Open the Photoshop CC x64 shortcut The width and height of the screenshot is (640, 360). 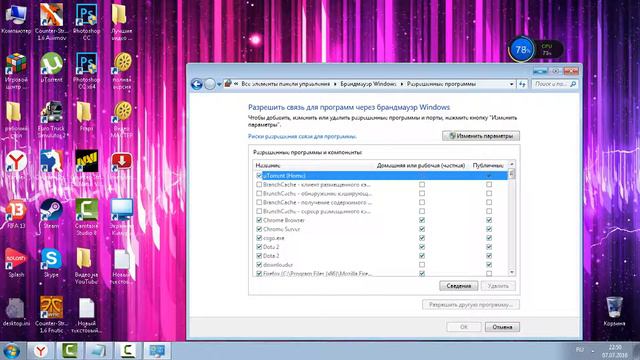click(87, 71)
